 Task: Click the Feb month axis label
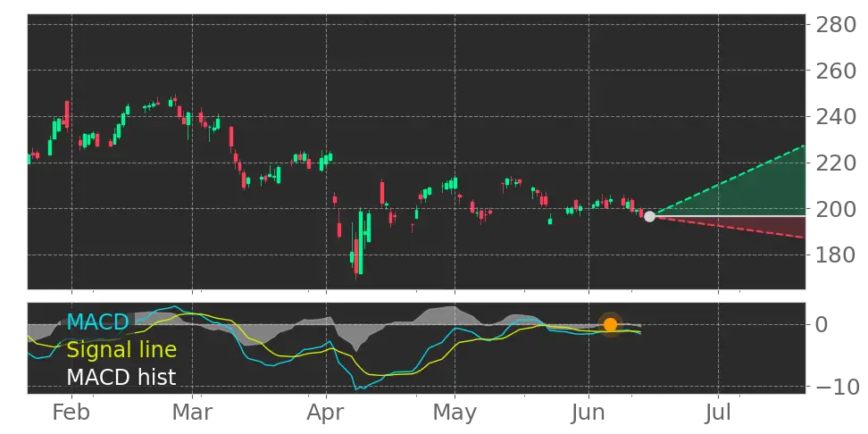tap(72, 413)
